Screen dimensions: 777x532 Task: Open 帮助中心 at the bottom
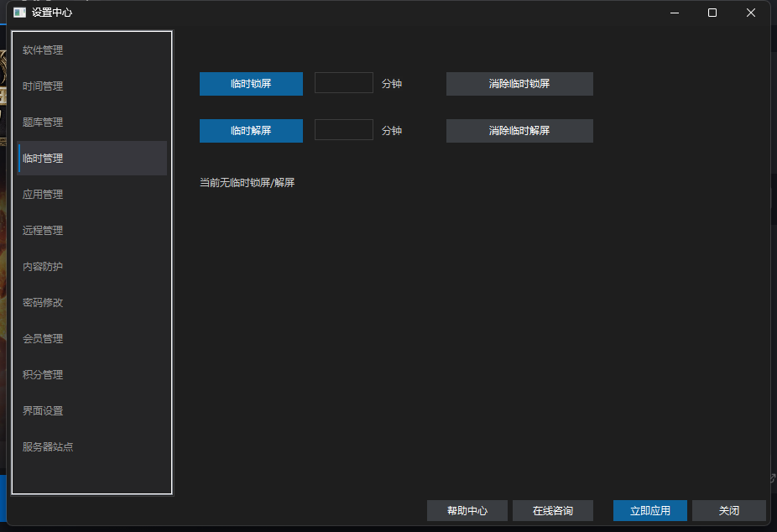tap(467, 511)
